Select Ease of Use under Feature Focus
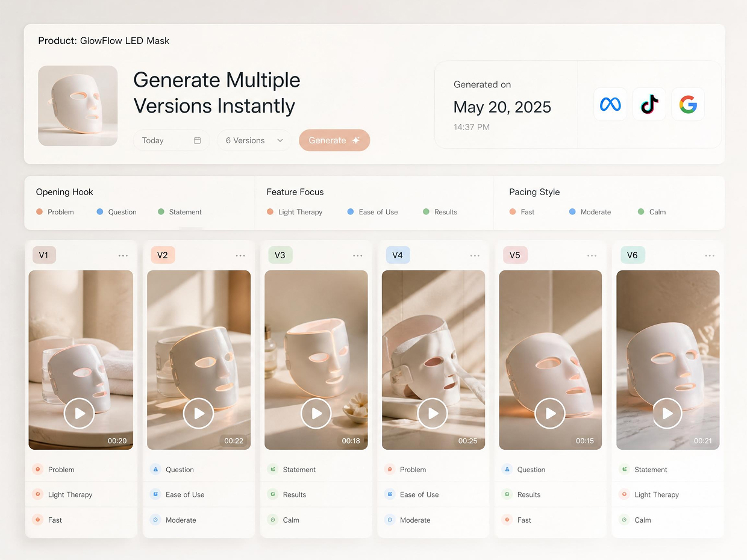Viewport: 747px width, 560px height. 372,212
